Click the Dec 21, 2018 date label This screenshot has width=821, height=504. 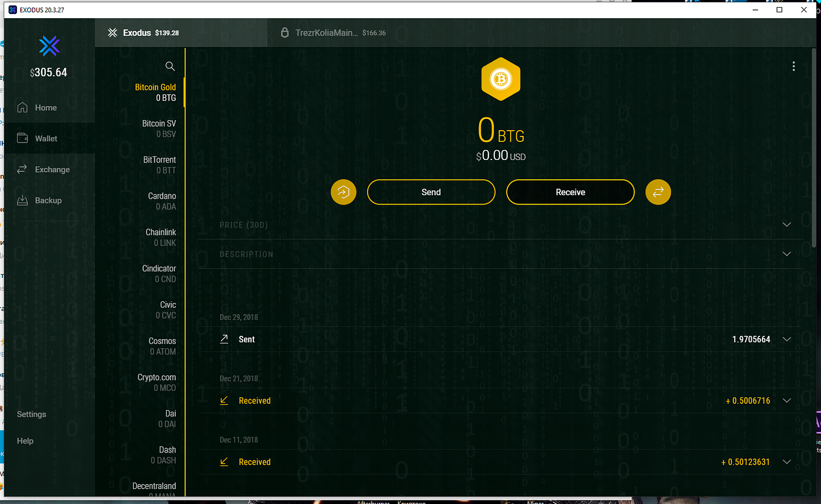point(239,379)
